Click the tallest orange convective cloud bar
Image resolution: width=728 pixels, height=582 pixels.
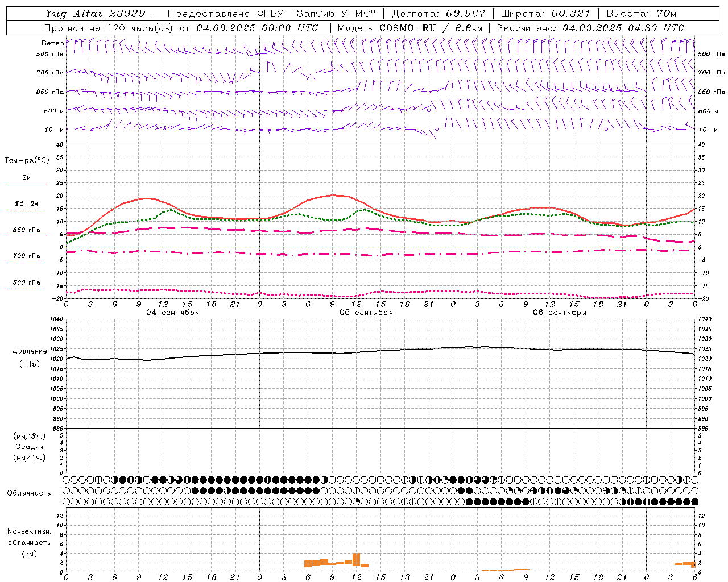pyautogui.click(x=357, y=559)
